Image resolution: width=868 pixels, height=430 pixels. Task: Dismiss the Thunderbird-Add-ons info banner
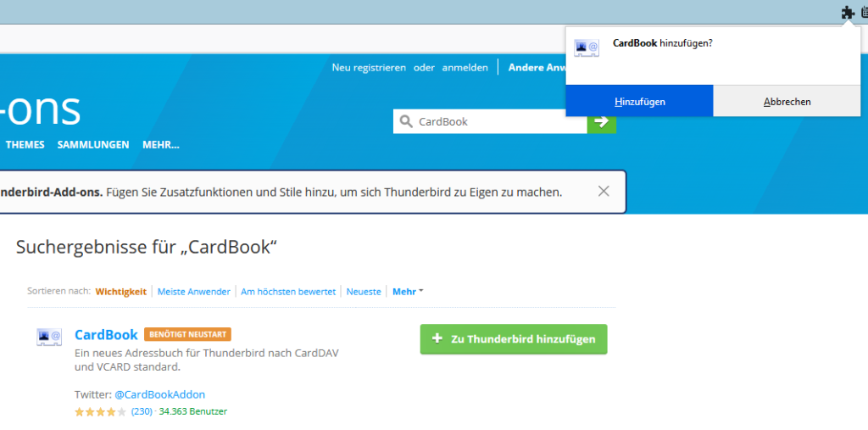tap(604, 192)
